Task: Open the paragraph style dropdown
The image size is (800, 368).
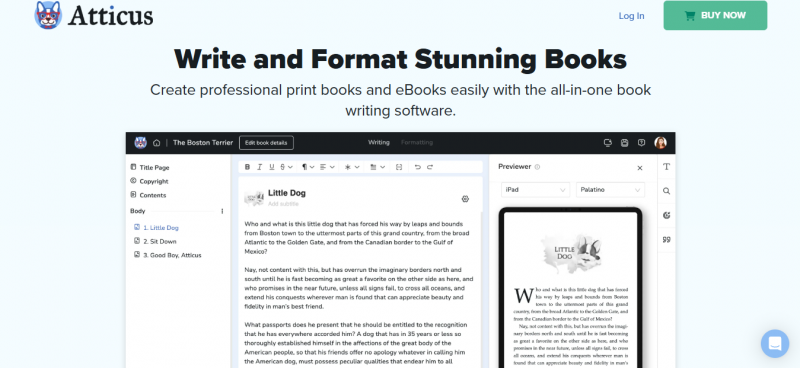Action: (x=307, y=167)
